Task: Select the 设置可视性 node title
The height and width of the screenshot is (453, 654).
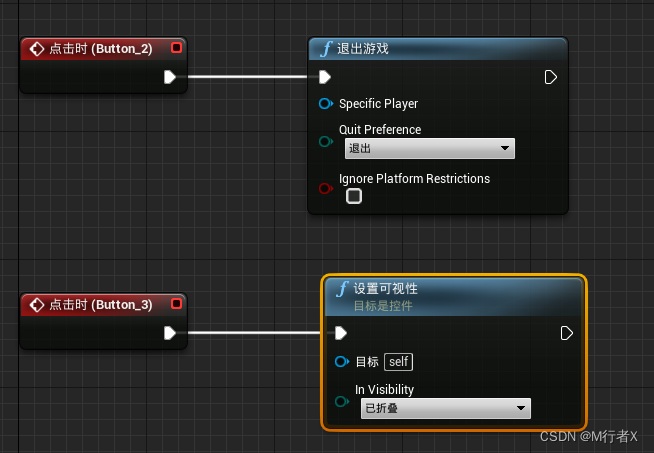Action: tap(385, 289)
